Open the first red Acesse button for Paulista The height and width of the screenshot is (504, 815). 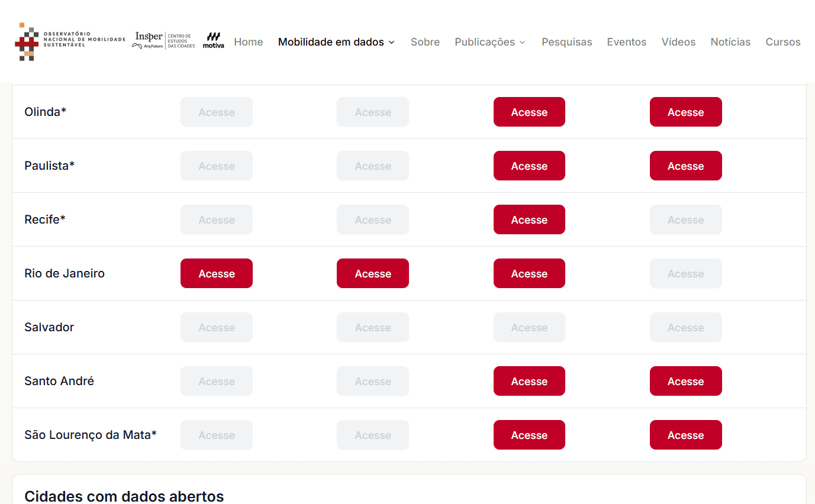click(529, 166)
